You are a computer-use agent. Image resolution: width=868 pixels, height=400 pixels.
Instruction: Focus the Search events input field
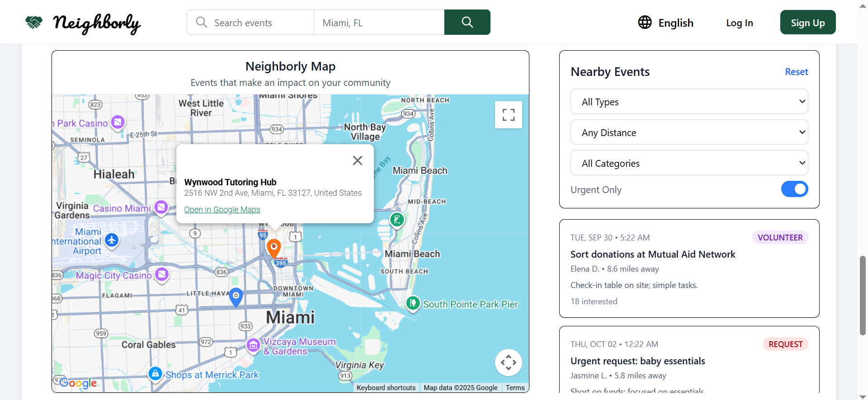[250, 22]
